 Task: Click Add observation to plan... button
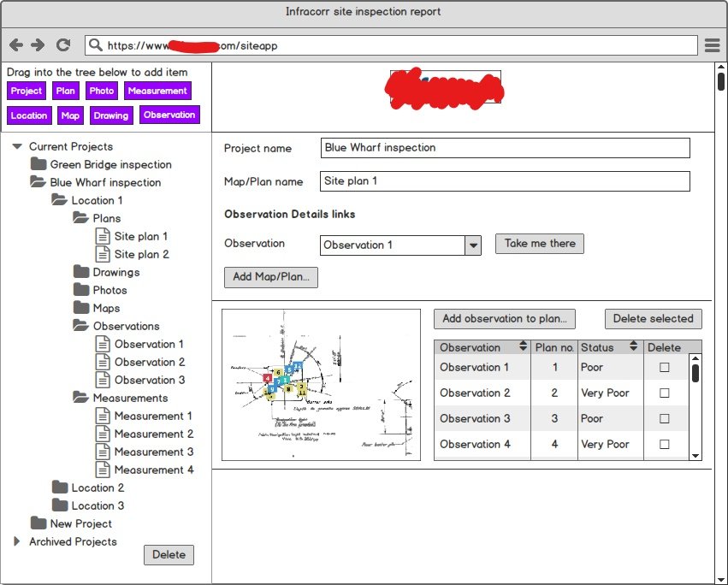pyautogui.click(x=505, y=319)
